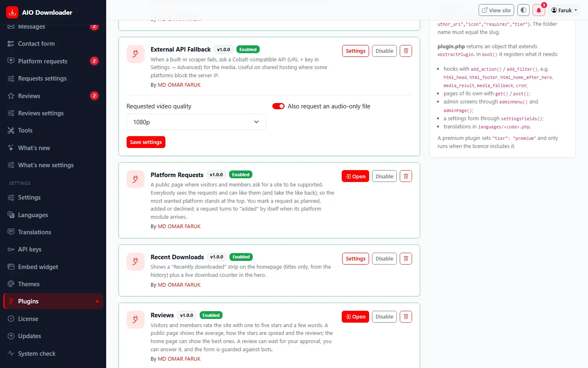Click the Platform Requests plug icon
This screenshot has height=368, width=588.
[136, 179]
